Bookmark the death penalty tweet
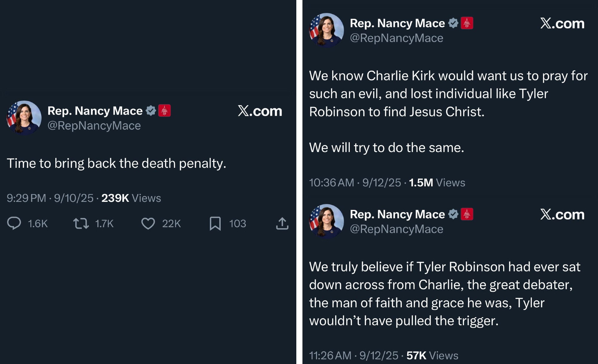Screen dimensions: 598x364 pyautogui.click(x=215, y=223)
